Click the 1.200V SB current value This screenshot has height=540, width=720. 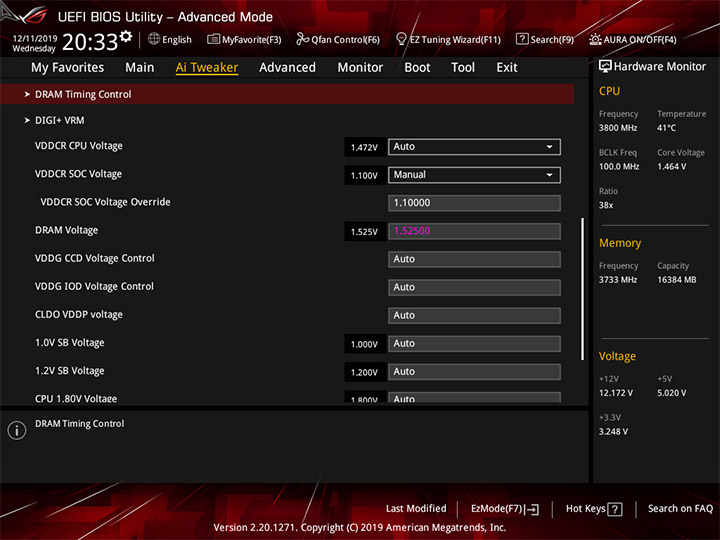[x=365, y=372]
